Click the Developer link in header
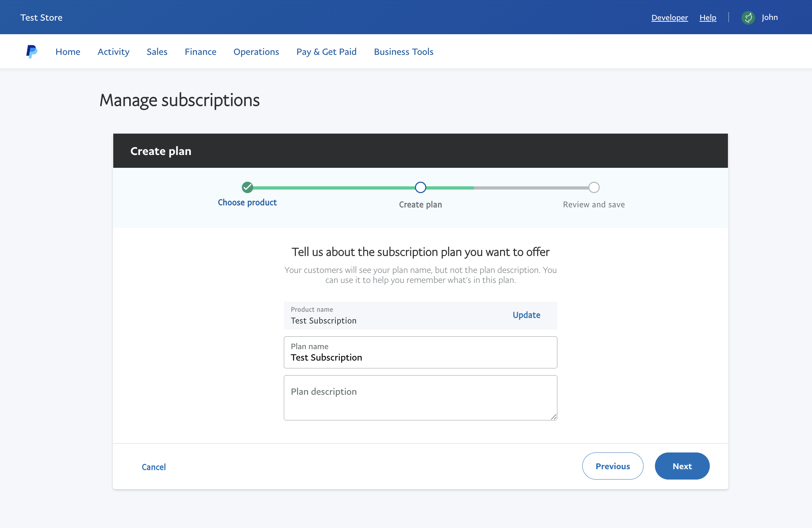 670,17
